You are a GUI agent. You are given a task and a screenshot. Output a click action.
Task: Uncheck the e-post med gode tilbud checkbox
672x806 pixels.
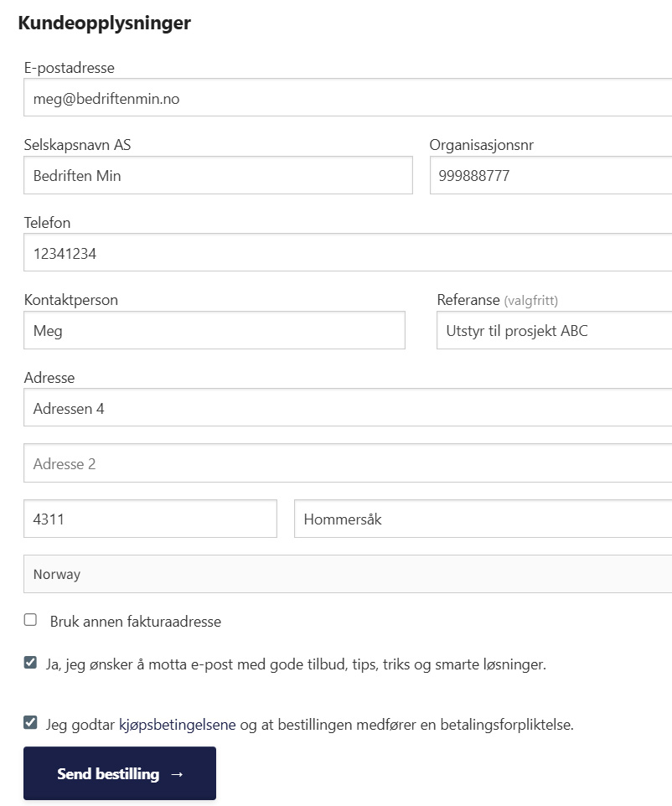click(31, 663)
